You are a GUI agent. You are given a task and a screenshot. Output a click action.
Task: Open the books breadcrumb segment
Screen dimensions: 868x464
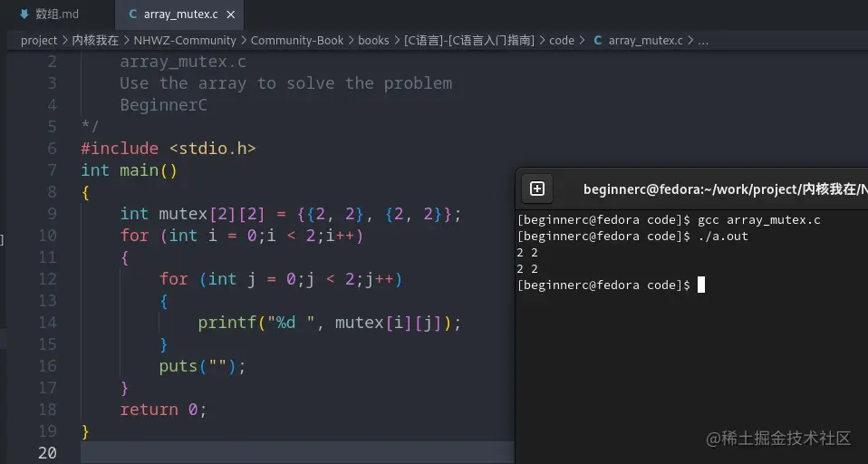pyautogui.click(x=373, y=41)
